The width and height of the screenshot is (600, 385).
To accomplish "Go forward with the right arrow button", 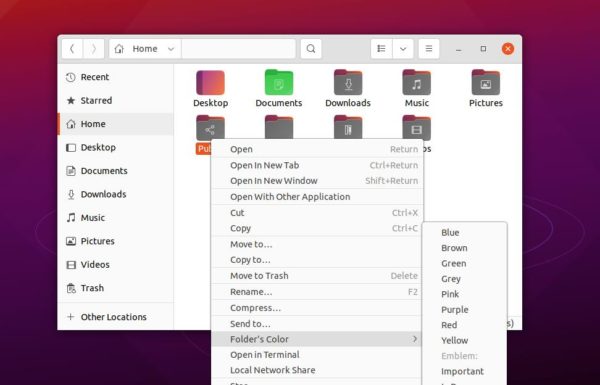I will [93, 49].
